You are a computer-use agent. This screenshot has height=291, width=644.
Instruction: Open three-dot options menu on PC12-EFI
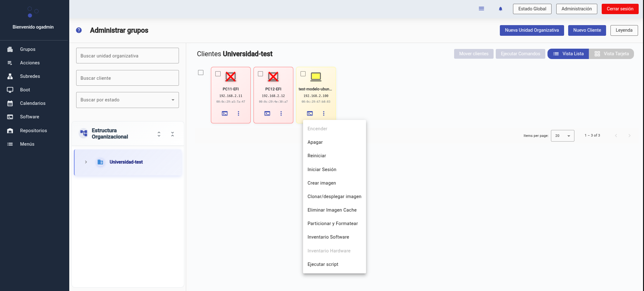coord(281,113)
